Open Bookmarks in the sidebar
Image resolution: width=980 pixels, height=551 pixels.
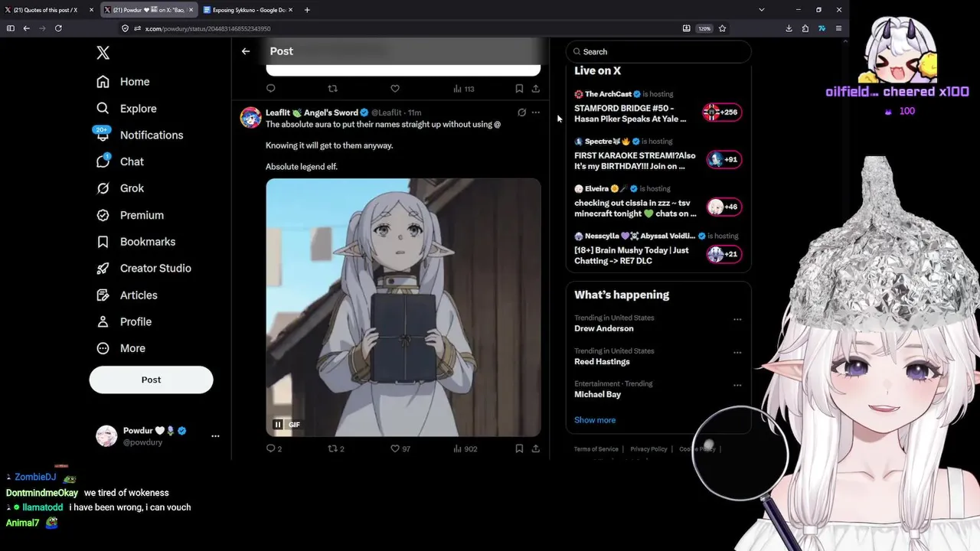[x=136, y=242]
